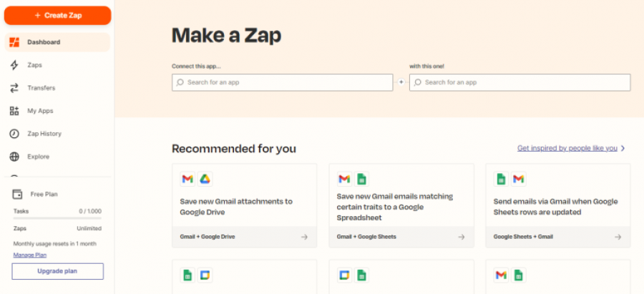Viewport: 644px width, 294px height.
Task: Focus the 'Connect this app' search field
Action: [x=283, y=82]
